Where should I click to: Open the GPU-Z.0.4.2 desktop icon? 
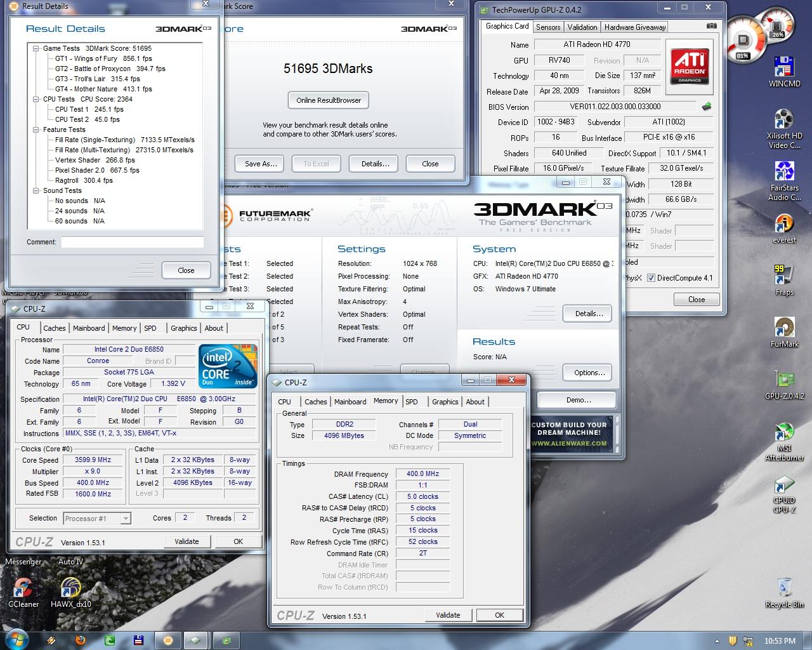coord(784,385)
